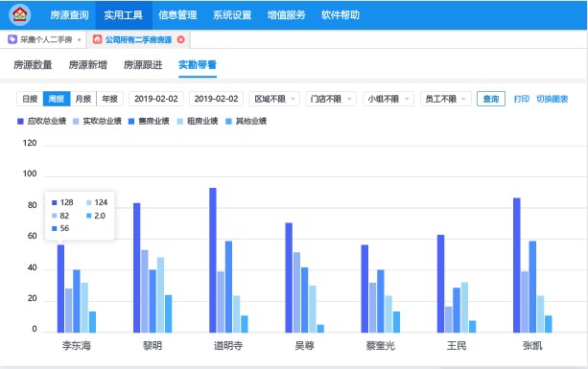
Task: Click tooltip value 124
Action: click(x=101, y=202)
